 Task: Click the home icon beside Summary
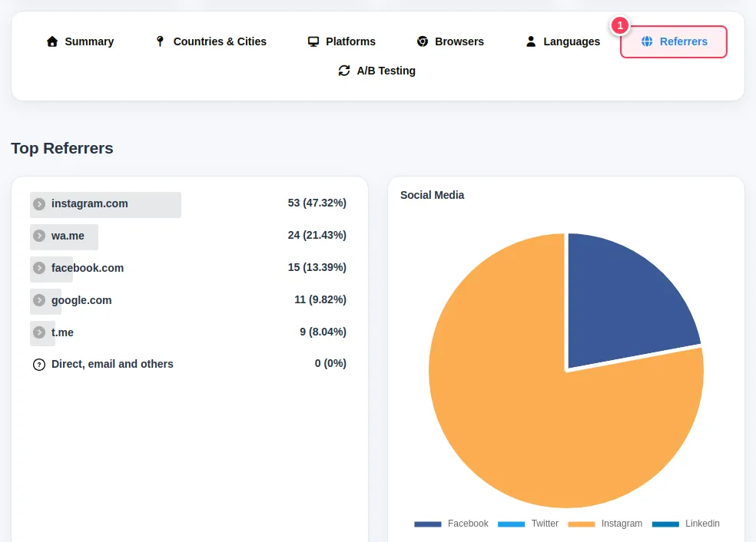tap(52, 41)
